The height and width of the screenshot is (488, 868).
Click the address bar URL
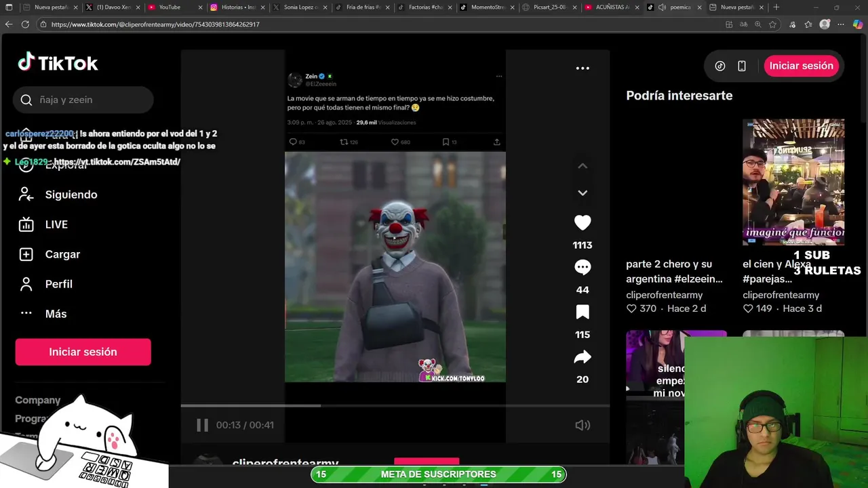[x=155, y=24]
